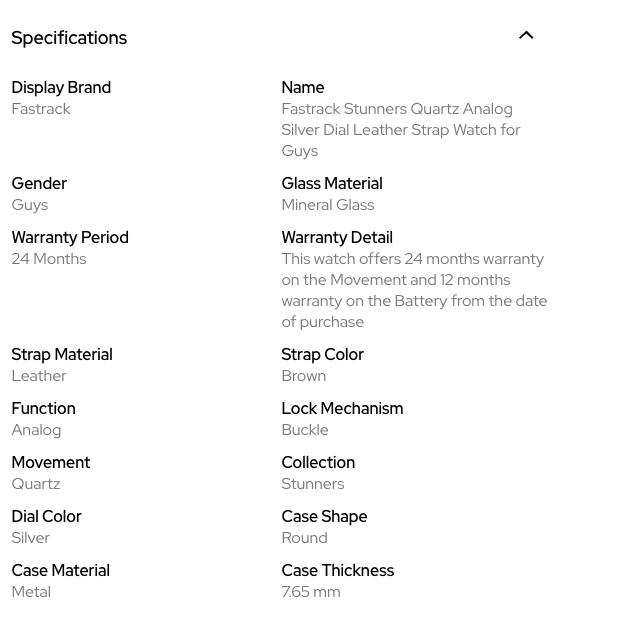Click the Lock Mechanism value Buckle
The image size is (622, 620).
click(x=305, y=430)
